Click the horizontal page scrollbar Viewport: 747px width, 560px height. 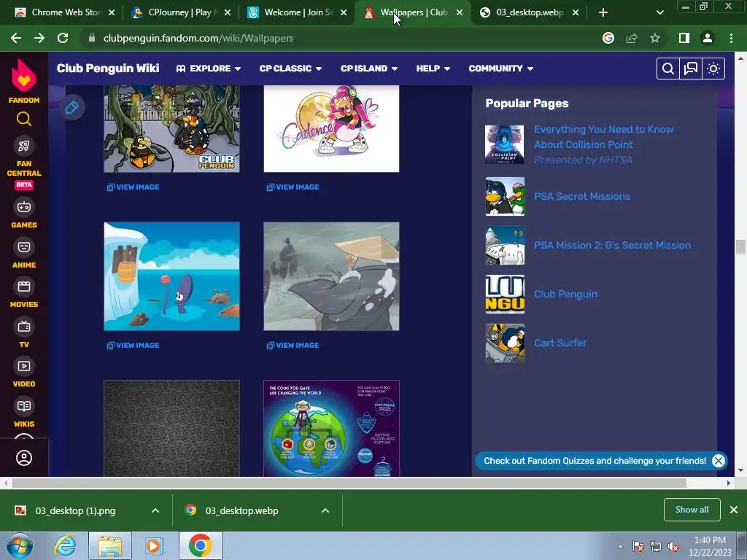[349, 483]
